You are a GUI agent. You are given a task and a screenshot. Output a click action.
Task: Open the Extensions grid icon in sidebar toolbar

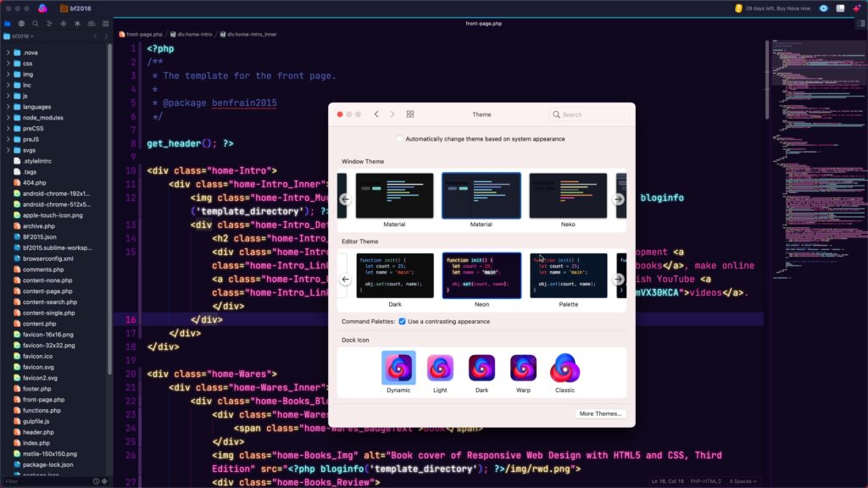(x=106, y=23)
